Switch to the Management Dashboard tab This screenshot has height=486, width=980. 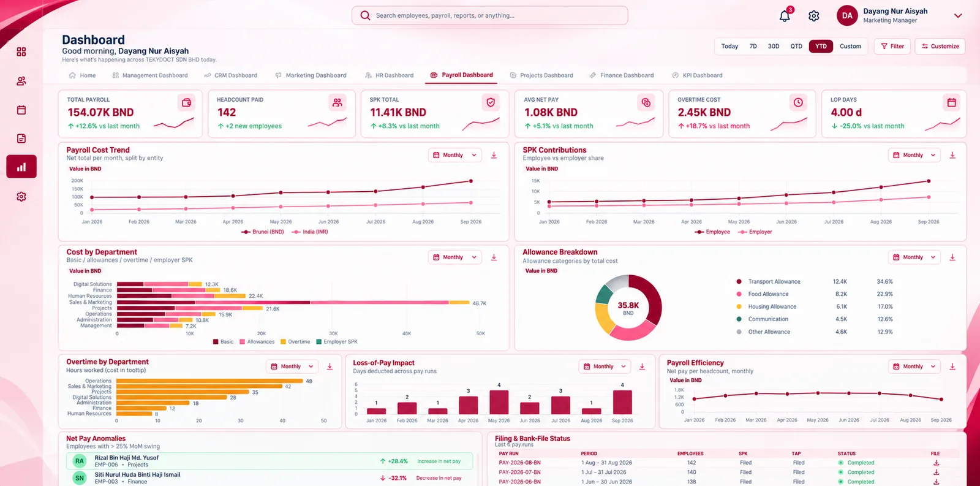tap(150, 75)
